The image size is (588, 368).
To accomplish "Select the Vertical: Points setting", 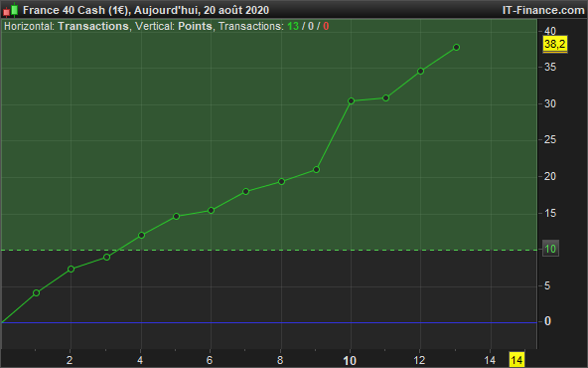I will click(x=174, y=26).
